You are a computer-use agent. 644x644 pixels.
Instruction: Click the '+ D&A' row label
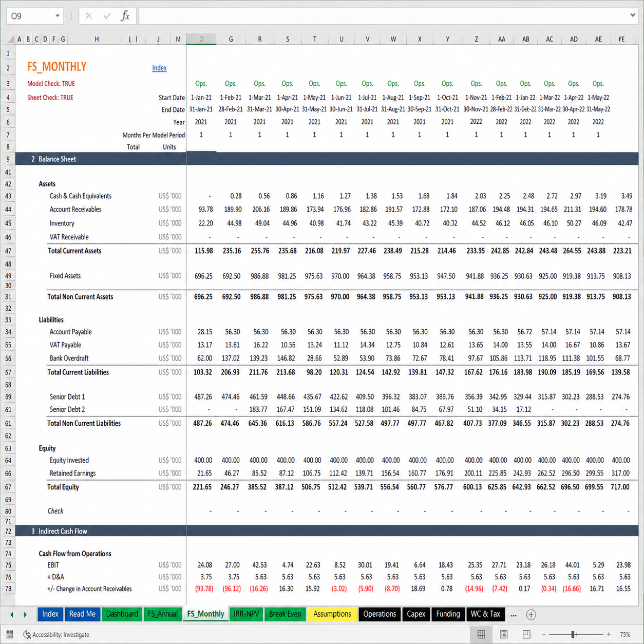click(55, 577)
